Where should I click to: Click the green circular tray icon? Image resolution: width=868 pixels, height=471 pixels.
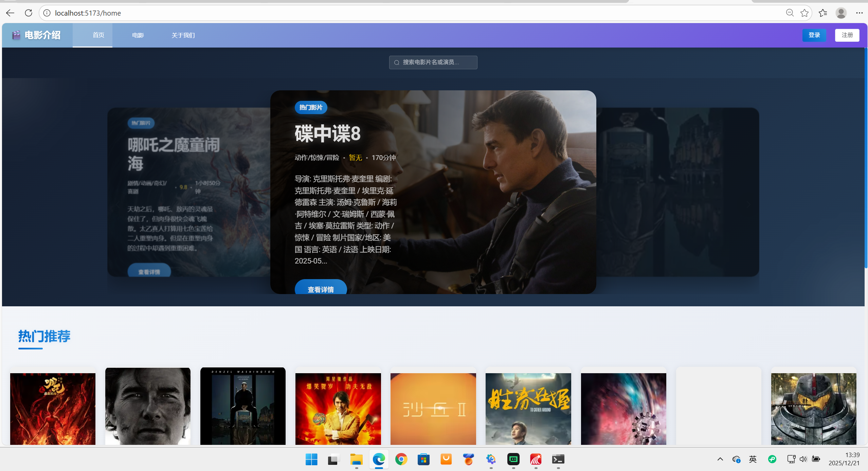click(772, 459)
